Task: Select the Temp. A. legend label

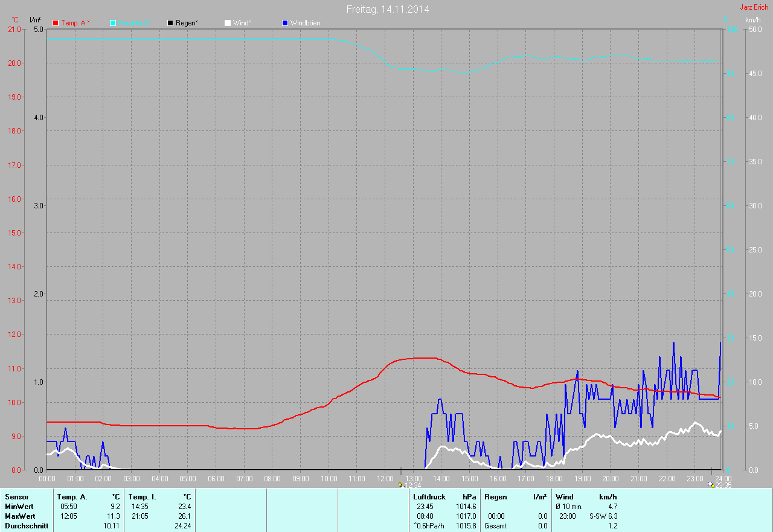Action: pos(75,23)
